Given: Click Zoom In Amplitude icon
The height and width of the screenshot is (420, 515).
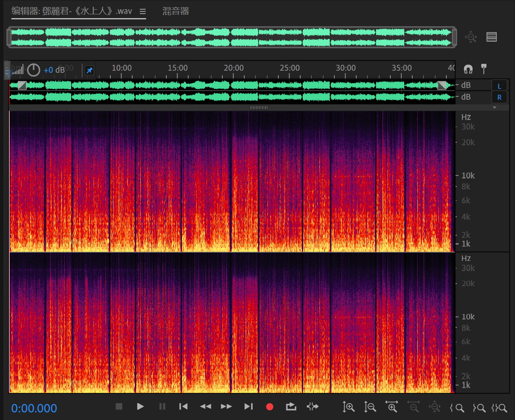Looking at the screenshot, I should point(349,407).
